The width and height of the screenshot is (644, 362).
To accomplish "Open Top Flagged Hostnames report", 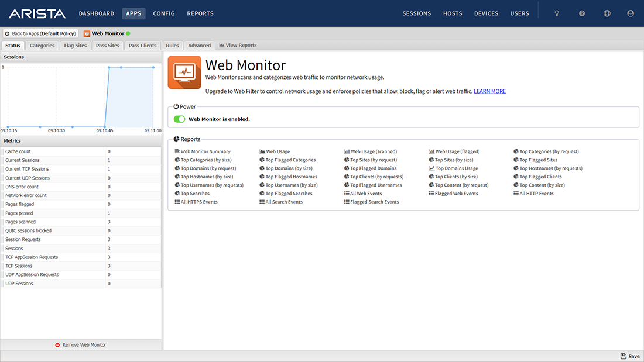I will [x=288, y=177].
